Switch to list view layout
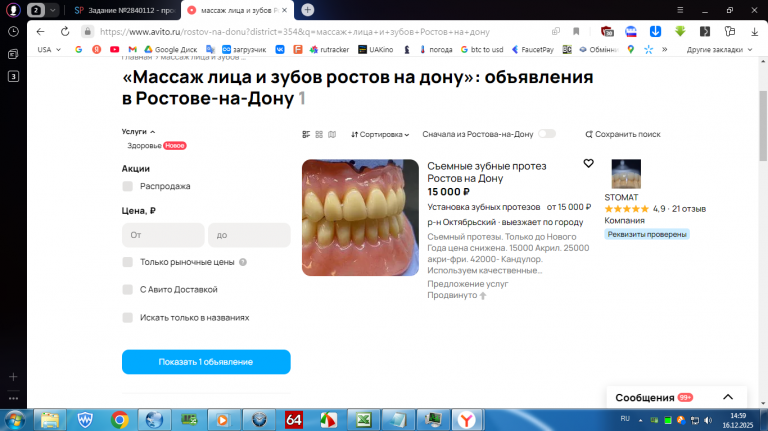 (306, 134)
